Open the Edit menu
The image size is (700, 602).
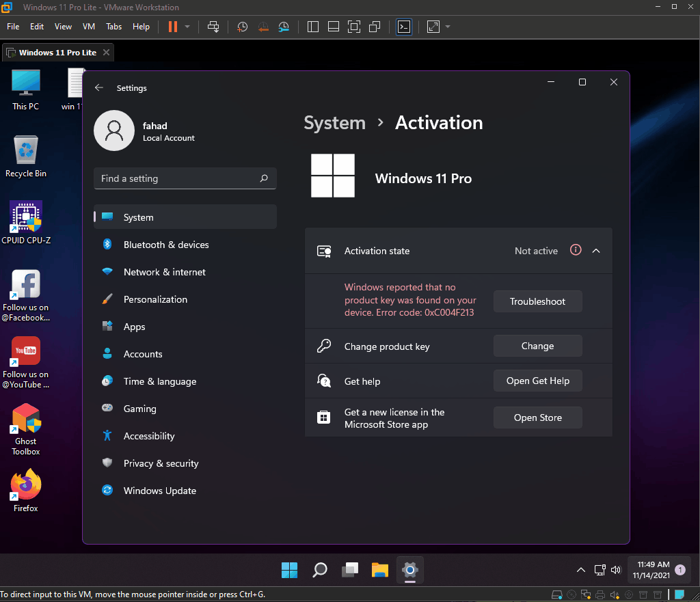[x=37, y=27]
